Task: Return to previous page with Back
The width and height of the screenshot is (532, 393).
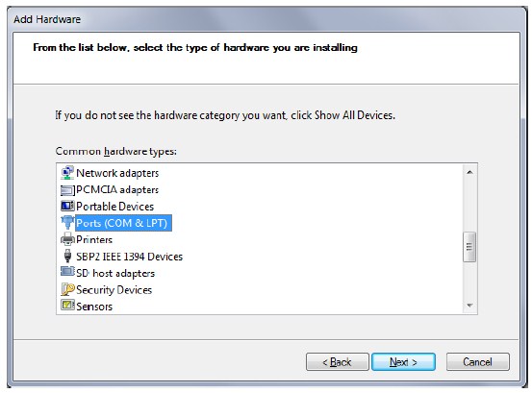Action: click(x=338, y=362)
